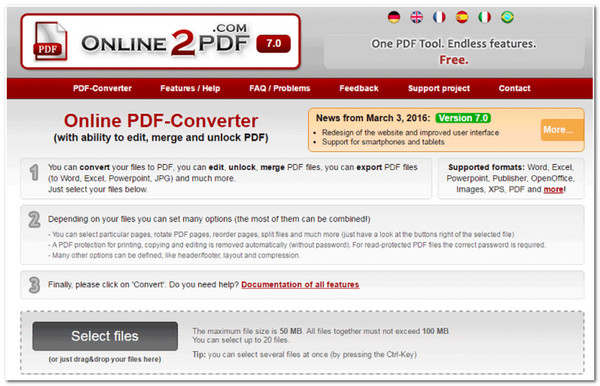Click 'Depending on your files' step 2 text
600x386 pixels.
[x=209, y=219]
